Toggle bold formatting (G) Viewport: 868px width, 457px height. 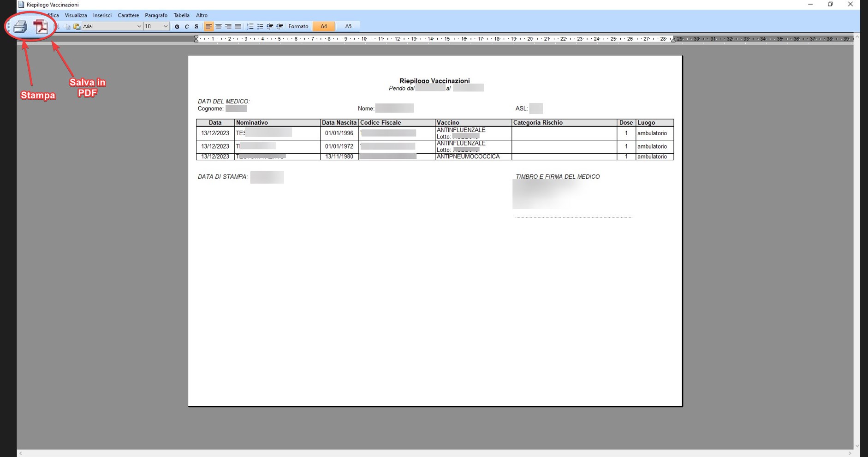(x=177, y=27)
